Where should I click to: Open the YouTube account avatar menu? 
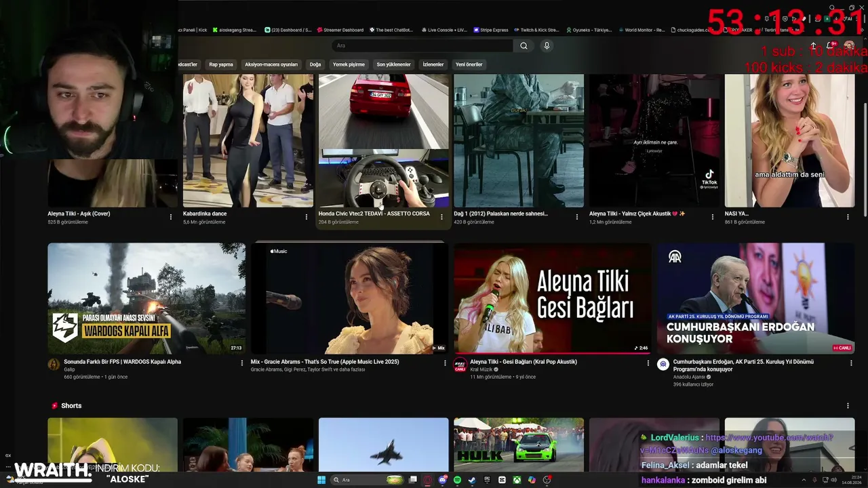coord(849,45)
